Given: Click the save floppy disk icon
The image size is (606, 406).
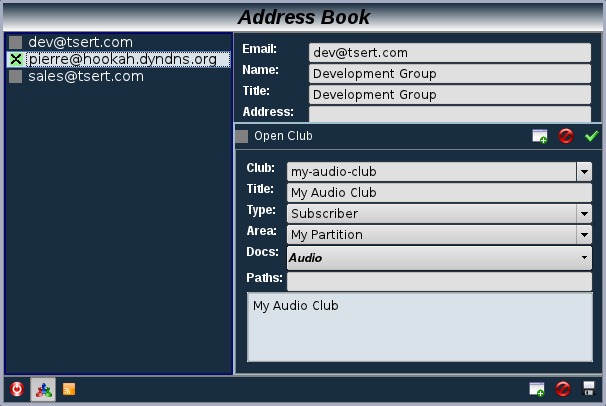Looking at the screenshot, I should coord(589,389).
